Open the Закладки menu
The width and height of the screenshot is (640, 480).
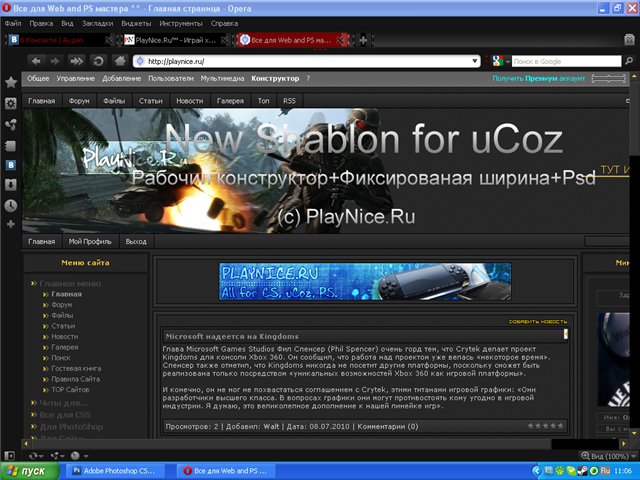point(98,23)
